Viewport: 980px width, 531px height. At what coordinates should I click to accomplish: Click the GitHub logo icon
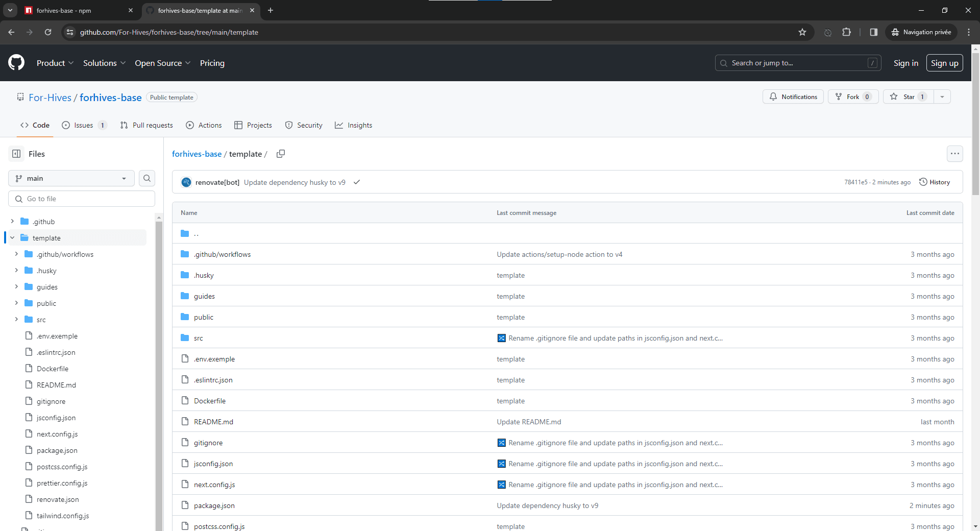[16, 63]
